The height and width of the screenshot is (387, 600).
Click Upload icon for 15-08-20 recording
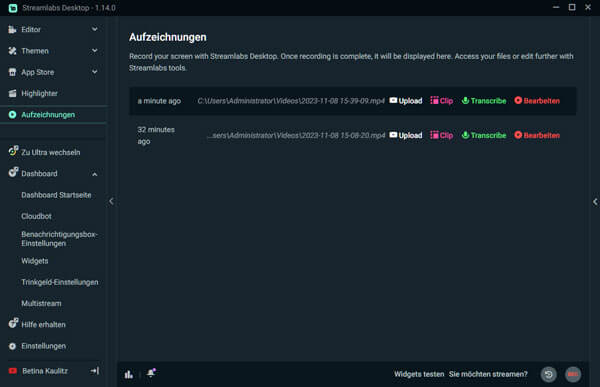pos(393,135)
